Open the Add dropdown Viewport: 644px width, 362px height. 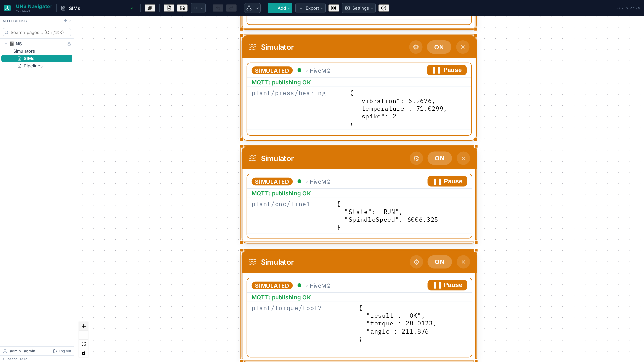(x=280, y=8)
